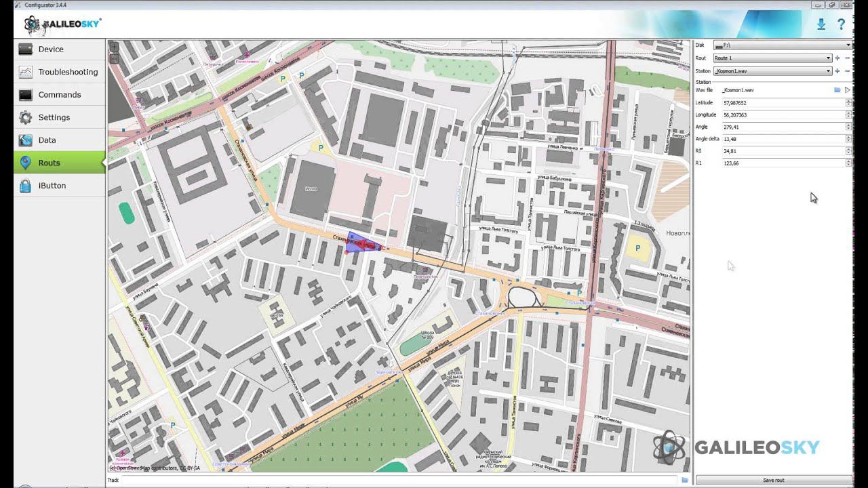This screenshot has height=488, width=868.
Task: Click the Save rout button
Action: coord(773,480)
